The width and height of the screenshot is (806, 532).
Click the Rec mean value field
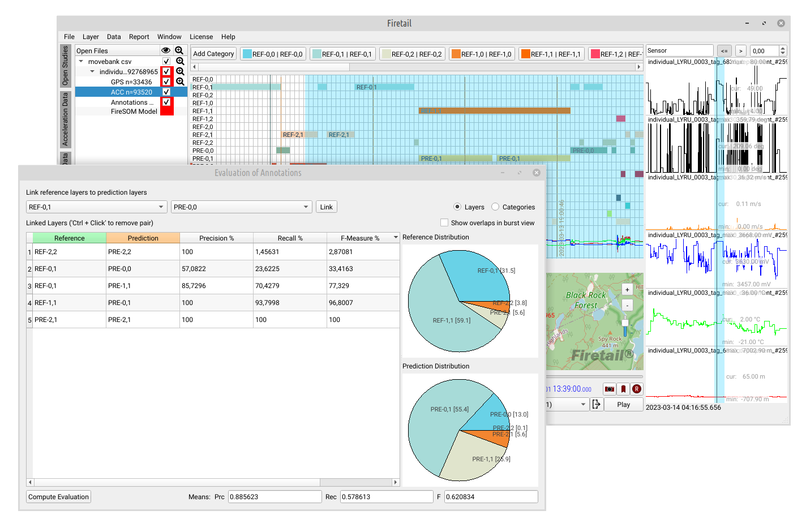click(387, 497)
